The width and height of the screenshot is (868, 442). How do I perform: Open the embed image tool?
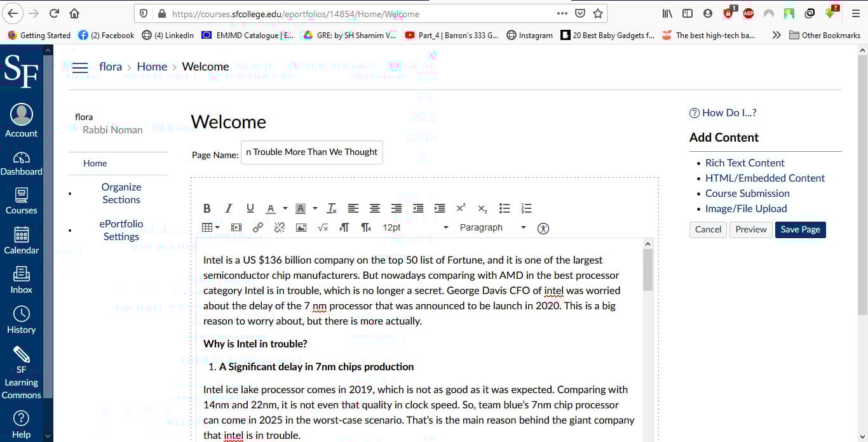301,227
